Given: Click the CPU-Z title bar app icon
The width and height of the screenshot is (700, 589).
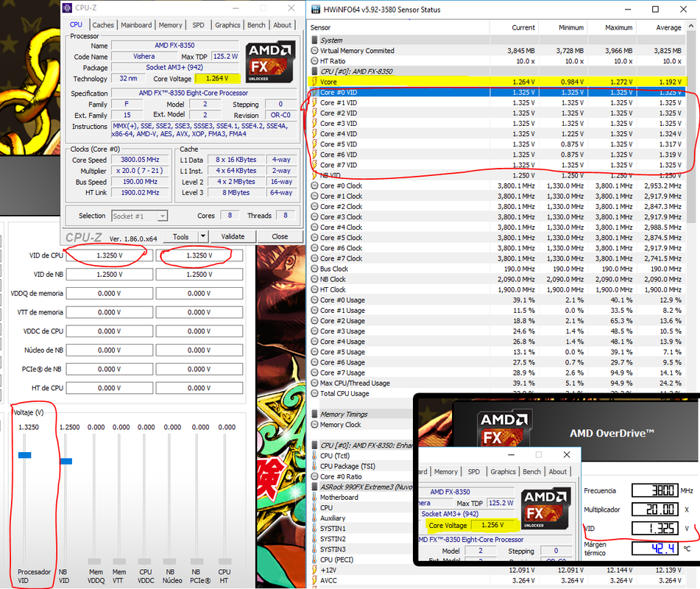Looking at the screenshot, I should 68,8.
